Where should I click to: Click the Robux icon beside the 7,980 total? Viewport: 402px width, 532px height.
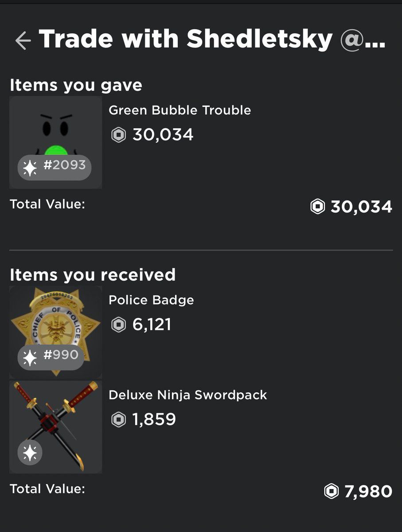coord(331,491)
